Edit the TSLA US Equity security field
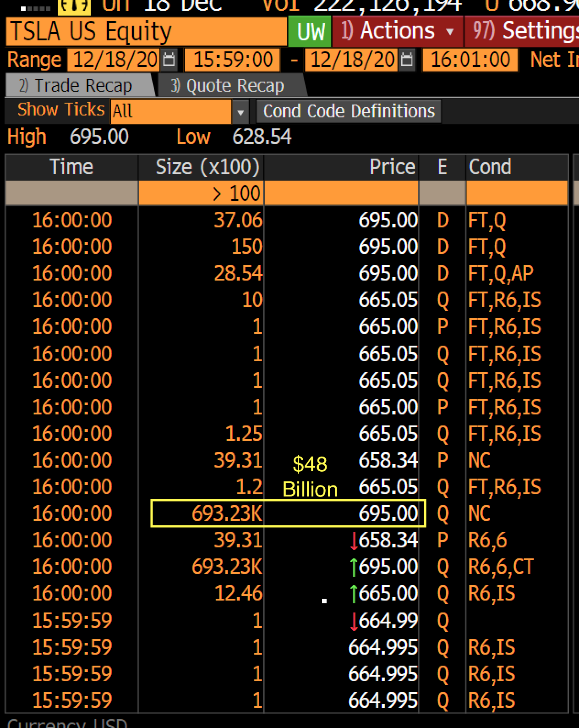579x728 pixels. click(x=147, y=31)
